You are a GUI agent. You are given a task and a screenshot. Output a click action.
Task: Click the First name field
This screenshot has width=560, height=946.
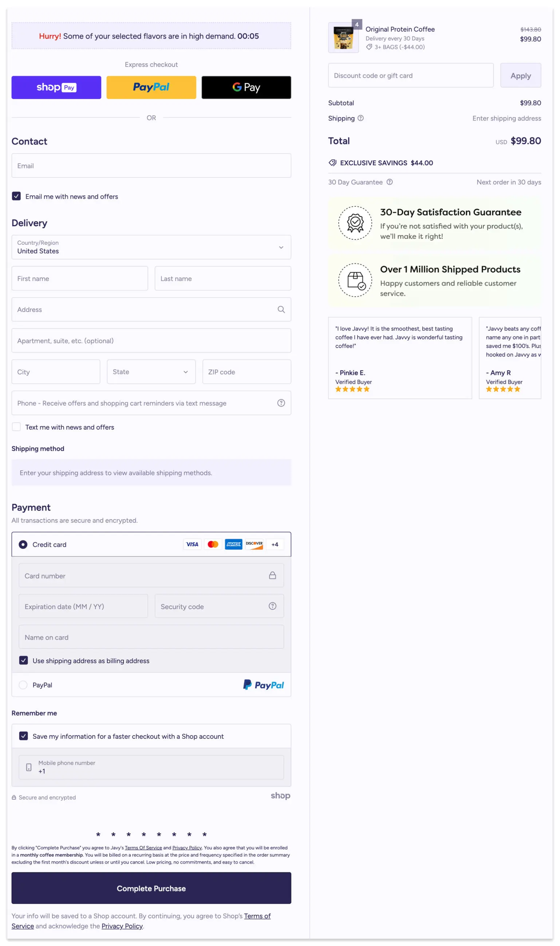pos(80,279)
